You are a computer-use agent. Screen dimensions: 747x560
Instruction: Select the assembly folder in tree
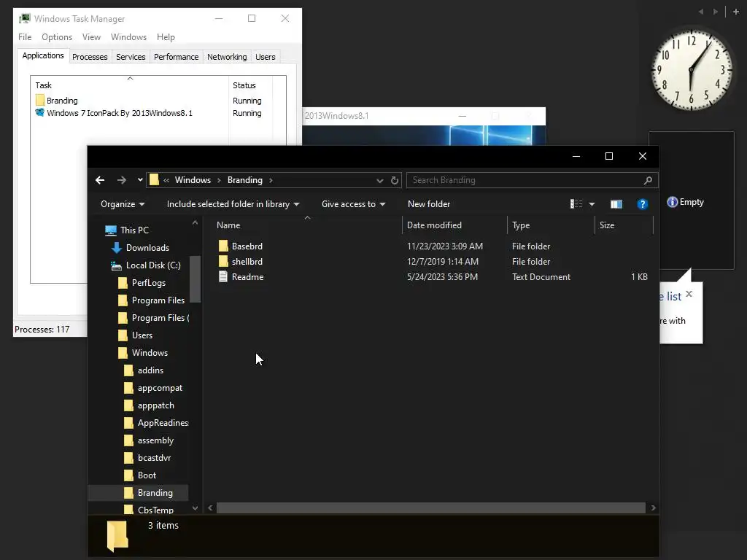(149, 440)
